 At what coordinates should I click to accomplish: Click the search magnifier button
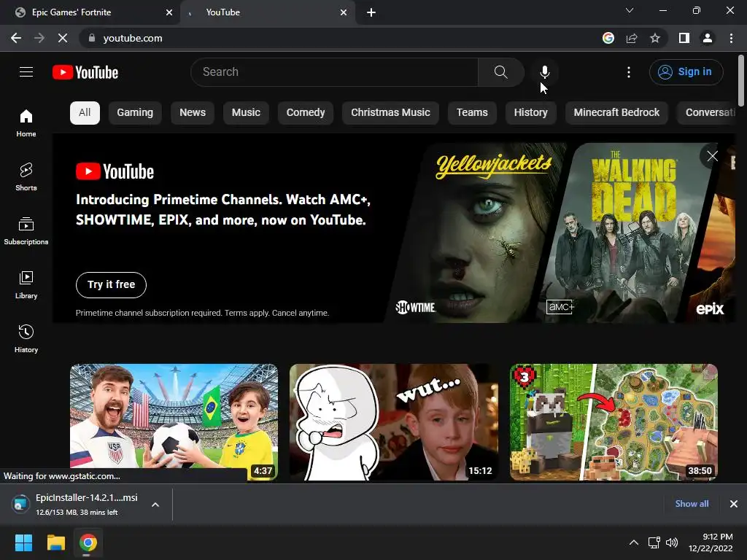tap(500, 72)
